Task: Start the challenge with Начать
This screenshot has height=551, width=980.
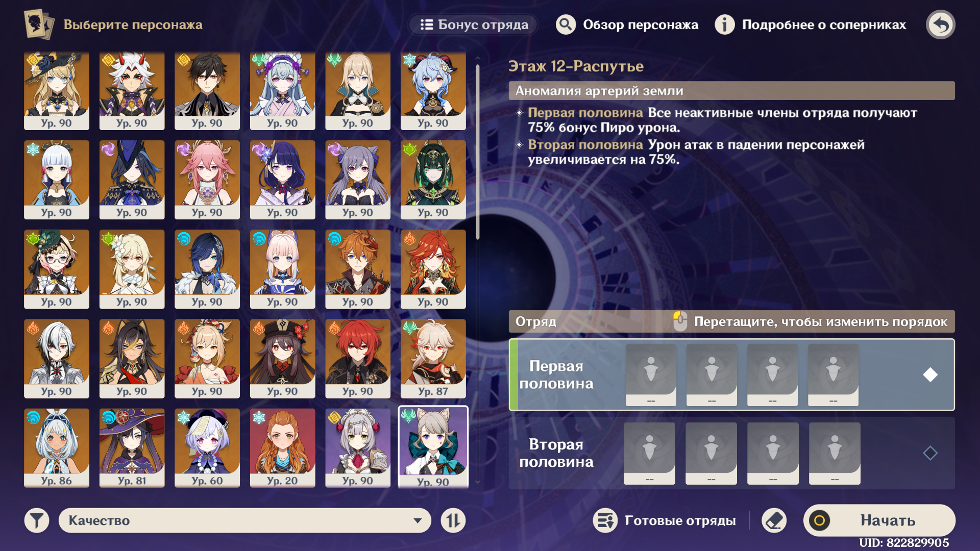Action: click(879, 520)
